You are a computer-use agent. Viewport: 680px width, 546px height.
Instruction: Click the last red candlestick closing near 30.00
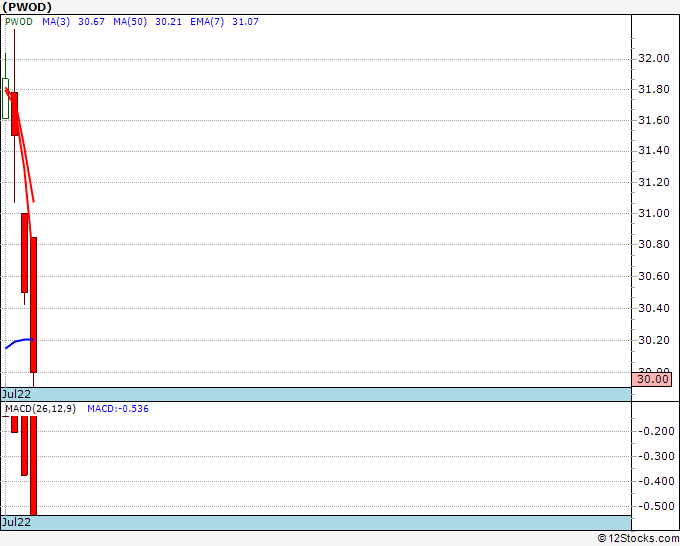coord(33,305)
